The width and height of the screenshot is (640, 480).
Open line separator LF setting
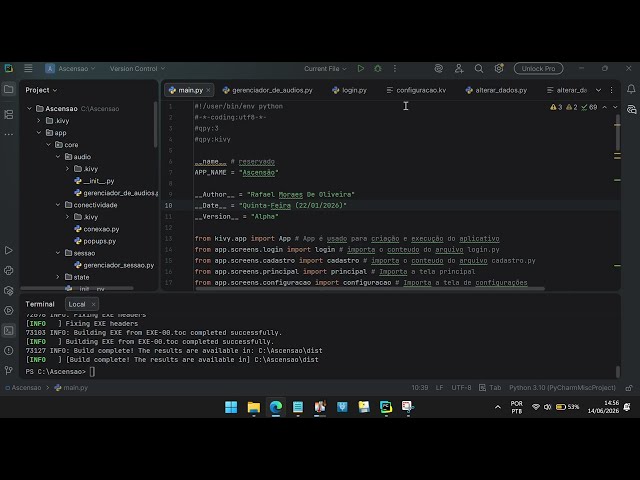(439, 388)
